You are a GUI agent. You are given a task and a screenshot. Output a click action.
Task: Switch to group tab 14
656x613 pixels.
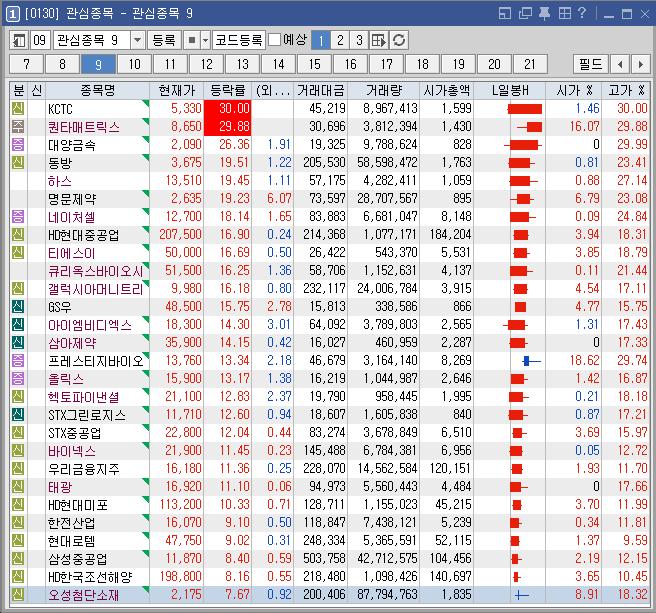tap(278, 64)
